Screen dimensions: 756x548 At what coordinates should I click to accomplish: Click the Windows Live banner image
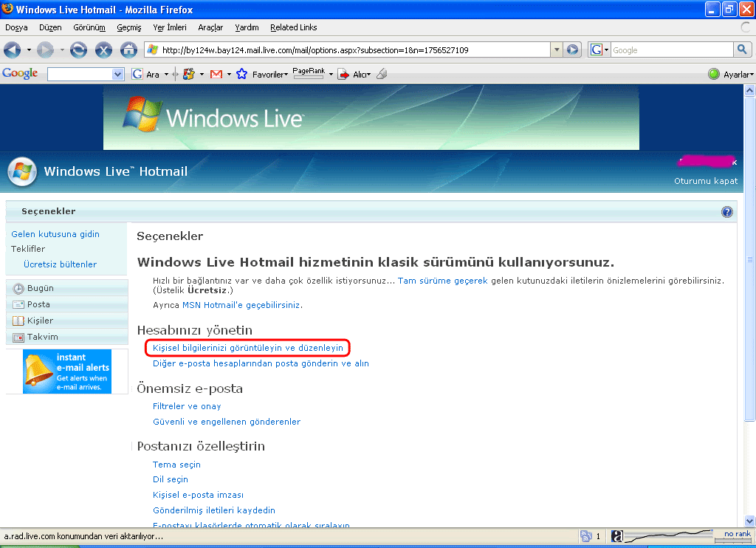(x=371, y=117)
